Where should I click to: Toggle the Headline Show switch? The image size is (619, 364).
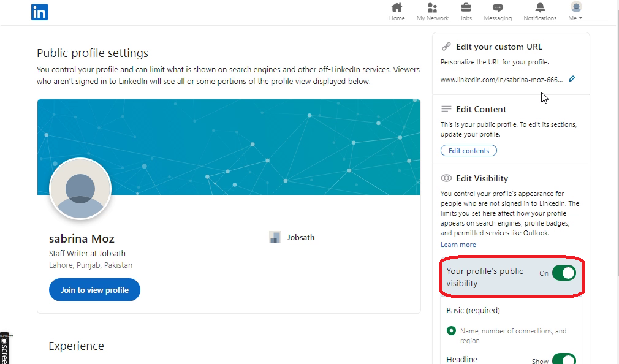(x=564, y=360)
